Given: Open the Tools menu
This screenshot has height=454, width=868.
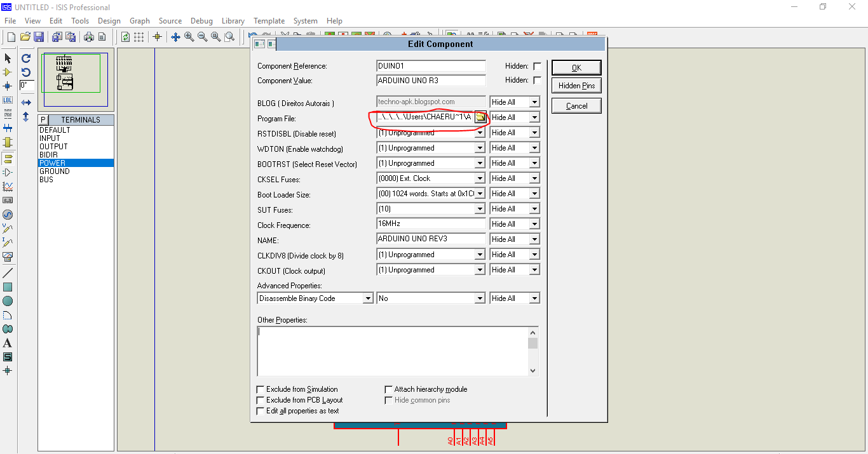Looking at the screenshot, I should pyautogui.click(x=80, y=21).
